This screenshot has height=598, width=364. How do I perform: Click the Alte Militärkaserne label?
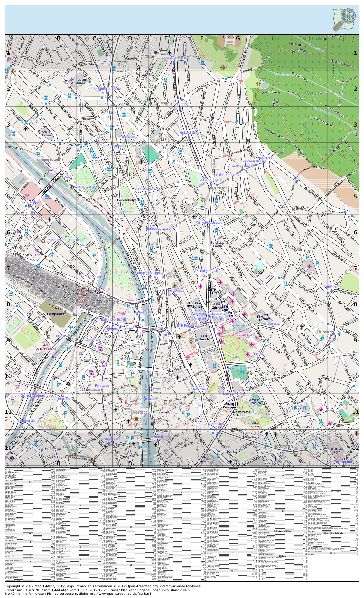point(46,347)
